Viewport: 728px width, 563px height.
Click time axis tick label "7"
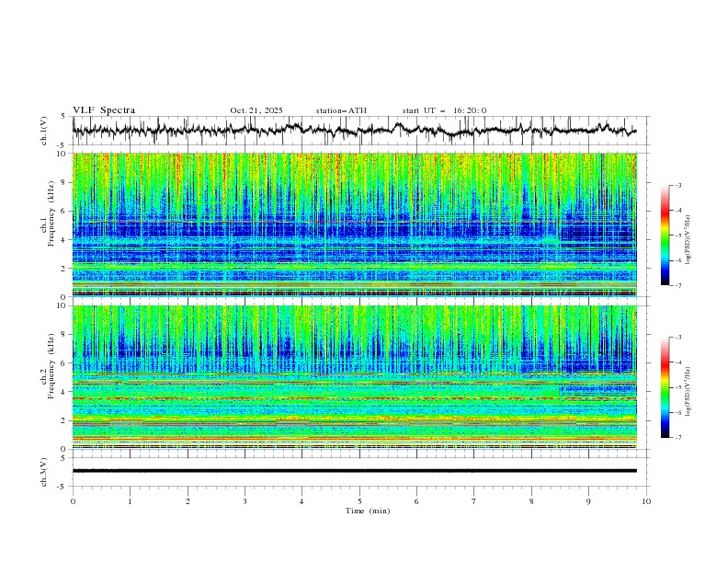click(474, 501)
